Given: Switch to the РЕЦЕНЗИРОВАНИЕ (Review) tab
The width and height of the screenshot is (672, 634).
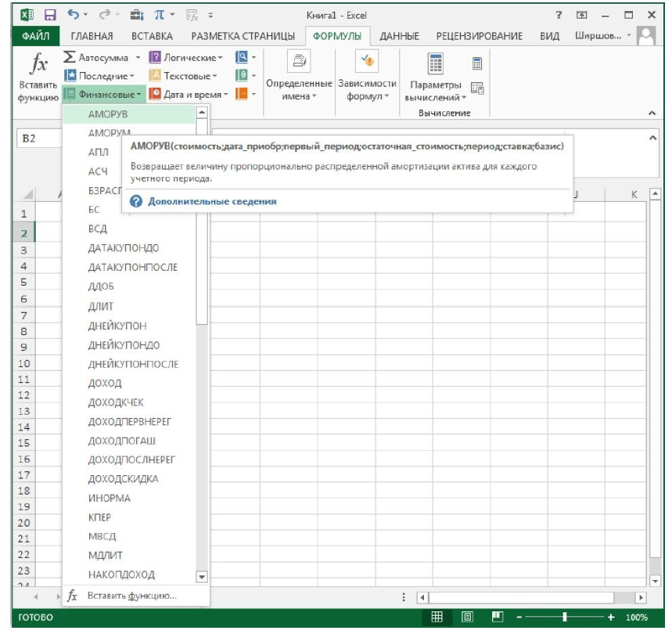Looking at the screenshot, I should 479,36.
